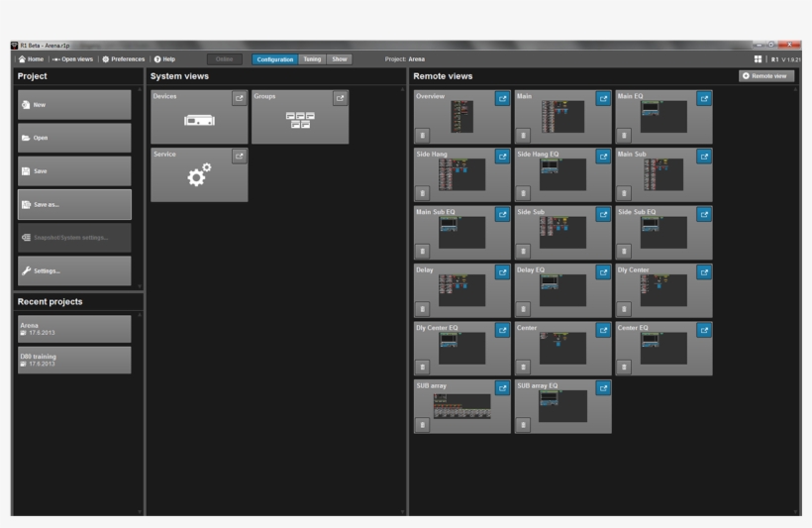Open the Side Hang view pop-out icon

(x=502, y=157)
